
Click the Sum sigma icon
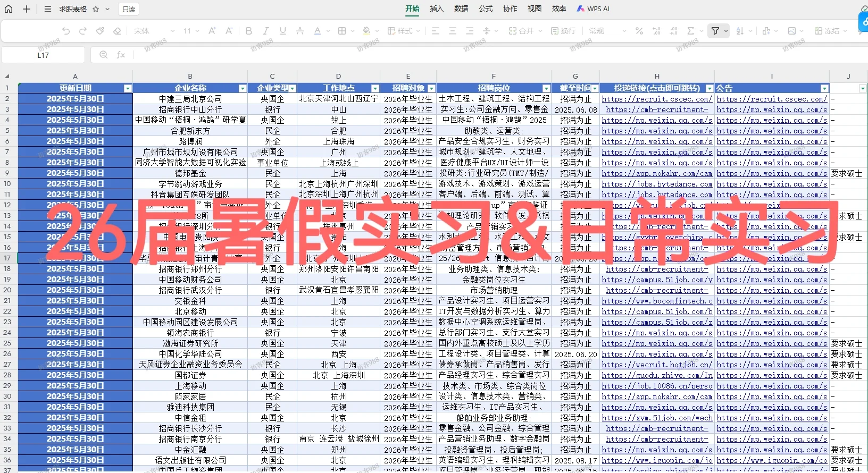[690, 31]
